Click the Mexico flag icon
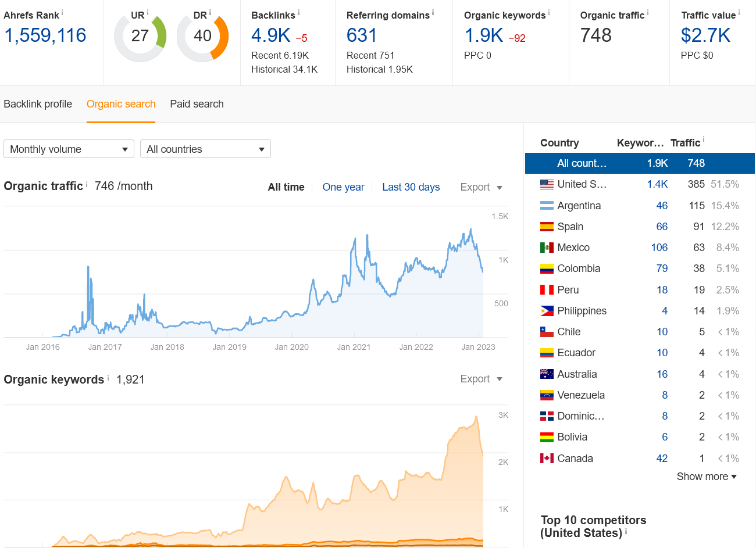Screen dimensions: 756x548 click(x=547, y=248)
